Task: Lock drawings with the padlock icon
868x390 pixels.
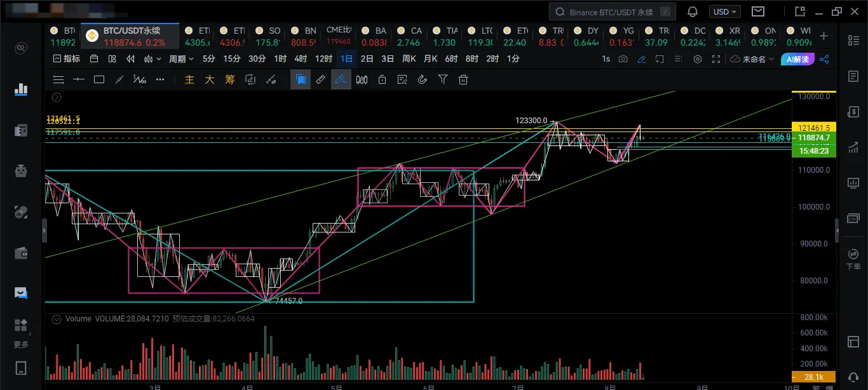Action: tap(382, 79)
